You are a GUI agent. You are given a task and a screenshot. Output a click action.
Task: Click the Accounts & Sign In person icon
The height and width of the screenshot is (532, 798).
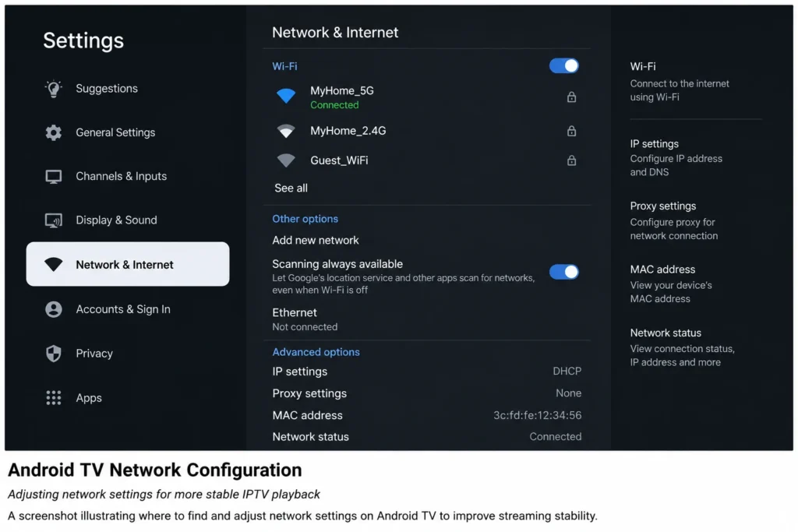(x=54, y=309)
